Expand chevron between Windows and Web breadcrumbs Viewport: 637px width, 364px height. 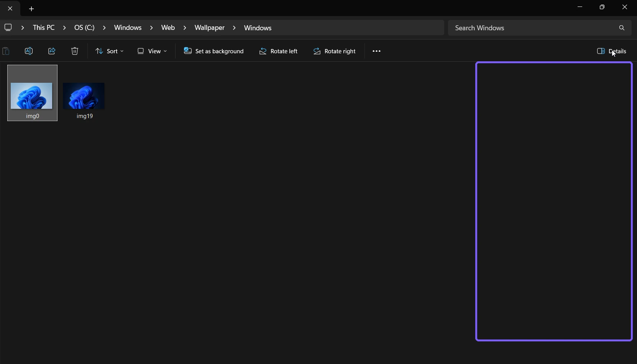151,28
